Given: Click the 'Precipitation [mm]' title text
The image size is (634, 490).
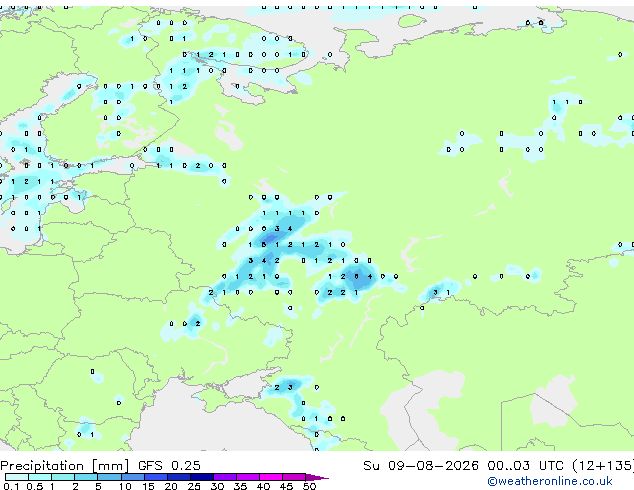Looking at the screenshot, I should pyautogui.click(x=65, y=466).
